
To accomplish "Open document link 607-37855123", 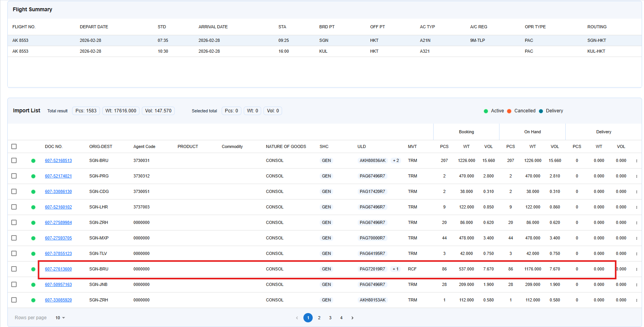I will (x=58, y=253).
